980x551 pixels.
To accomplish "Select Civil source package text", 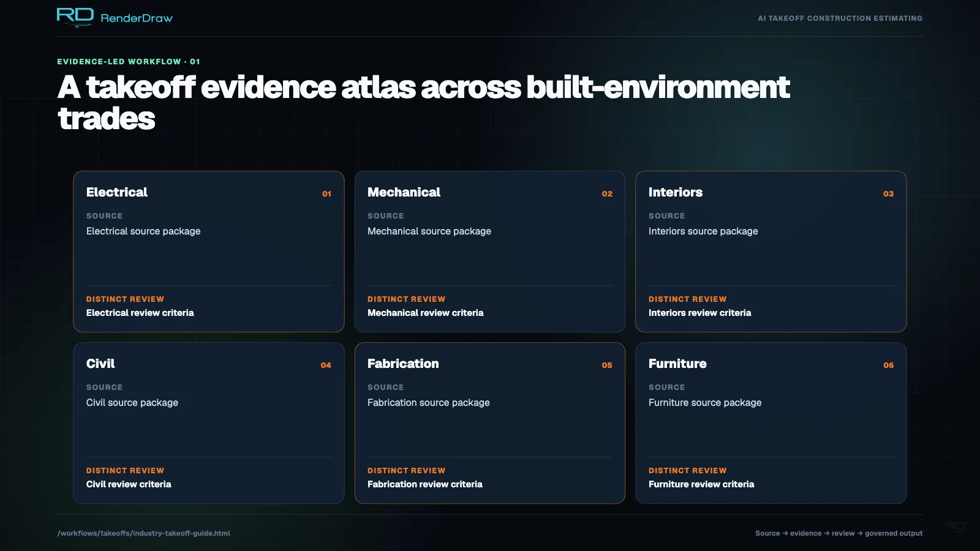I will 132,403.
